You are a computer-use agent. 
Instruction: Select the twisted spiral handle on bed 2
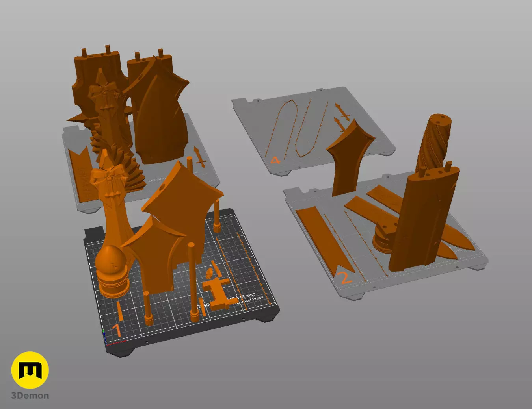(433, 142)
